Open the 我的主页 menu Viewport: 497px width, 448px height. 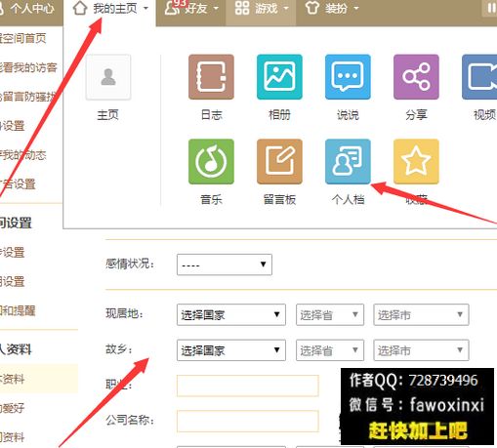pos(110,9)
